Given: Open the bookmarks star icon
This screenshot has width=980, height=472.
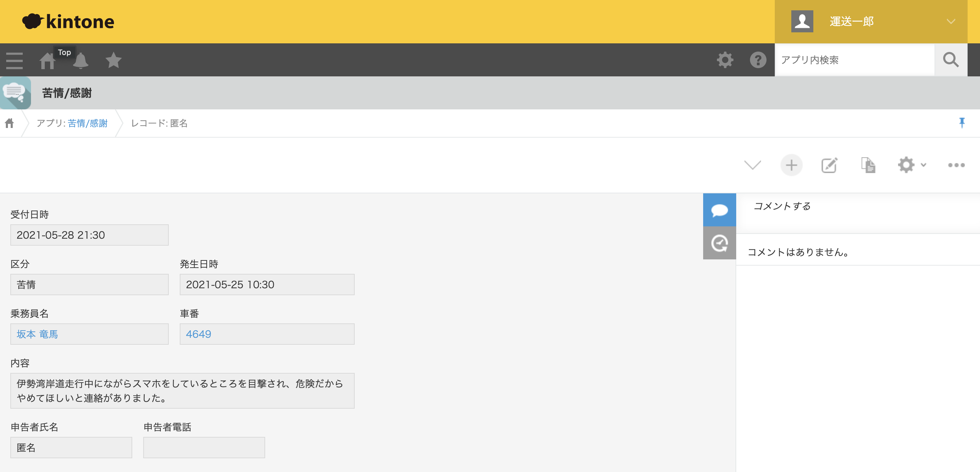Looking at the screenshot, I should pyautogui.click(x=113, y=60).
